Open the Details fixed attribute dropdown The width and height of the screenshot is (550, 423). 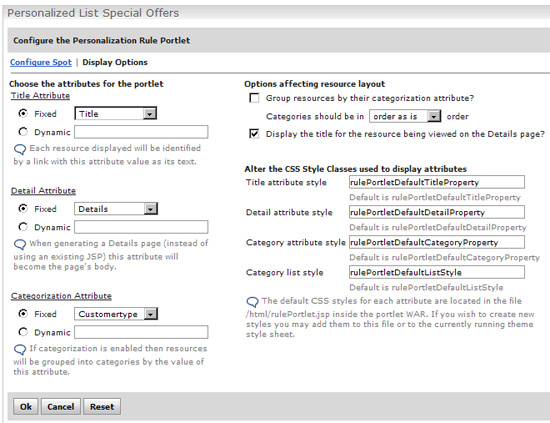[116, 209]
